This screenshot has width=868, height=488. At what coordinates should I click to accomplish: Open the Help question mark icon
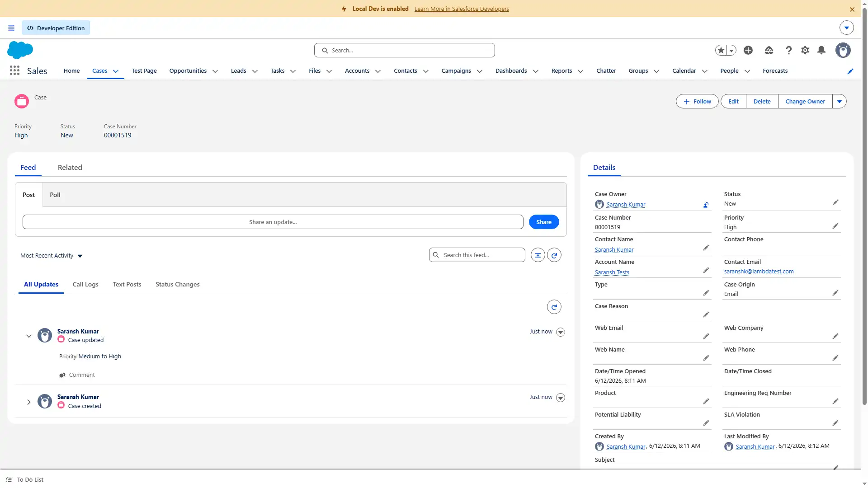789,50
